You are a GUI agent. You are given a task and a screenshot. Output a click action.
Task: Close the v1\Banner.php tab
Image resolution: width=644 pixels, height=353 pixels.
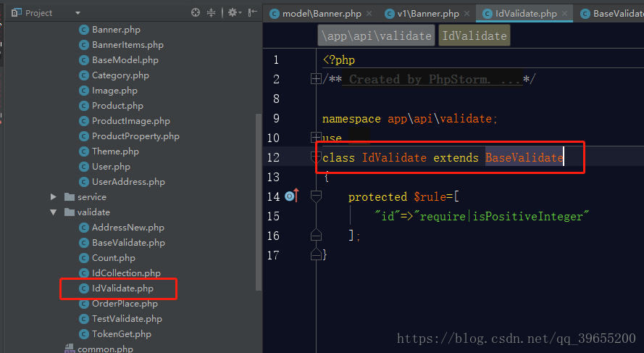pyautogui.click(x=467, y=14)
